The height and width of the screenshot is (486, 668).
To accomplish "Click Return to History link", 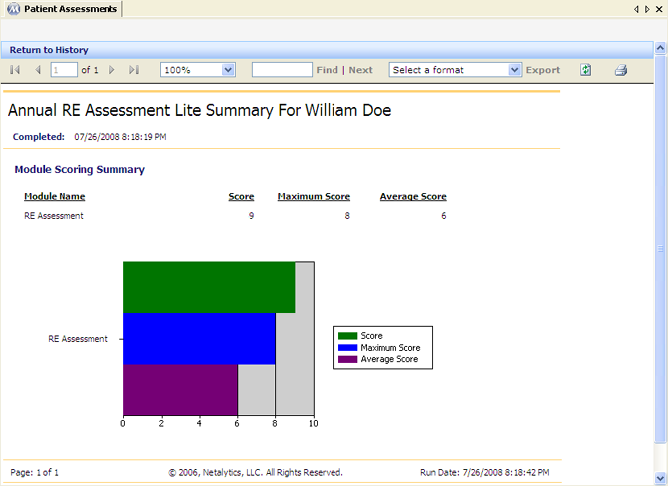I will [x=49, y=50].
